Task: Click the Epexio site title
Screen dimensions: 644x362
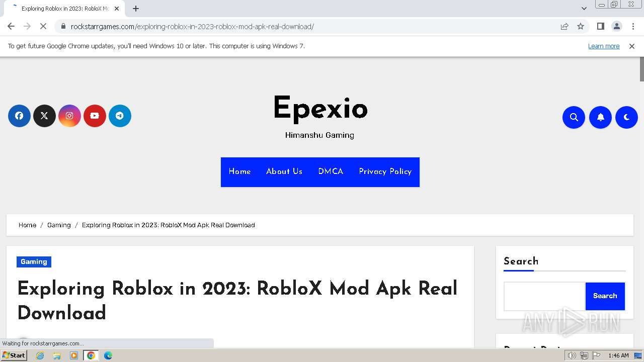Action: pos(320,108)
